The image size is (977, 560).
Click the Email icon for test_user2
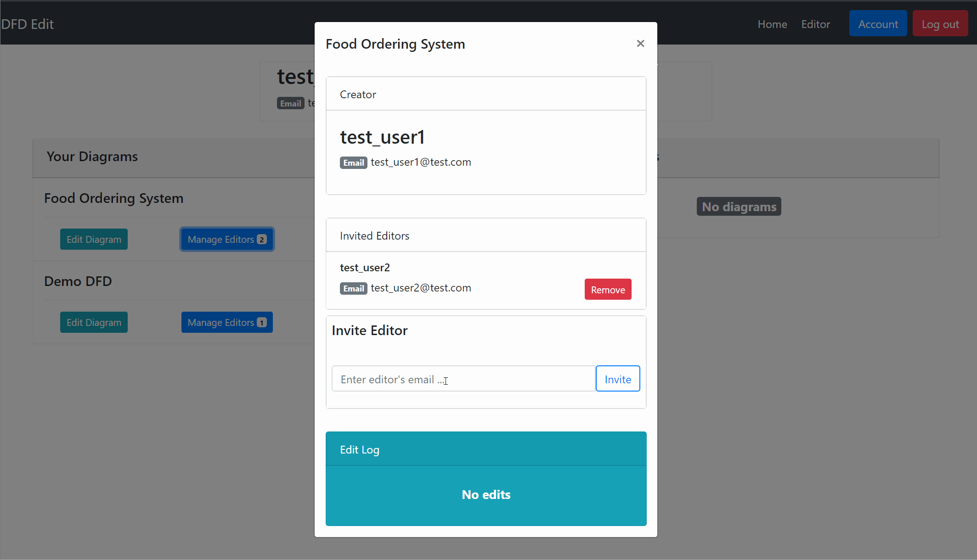click(x=354, y=288)
